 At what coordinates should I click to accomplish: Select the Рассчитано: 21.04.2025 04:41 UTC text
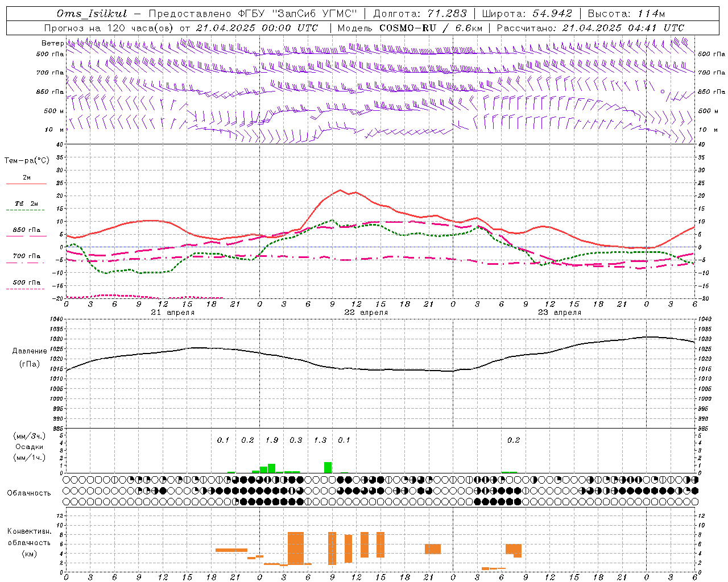590,28
